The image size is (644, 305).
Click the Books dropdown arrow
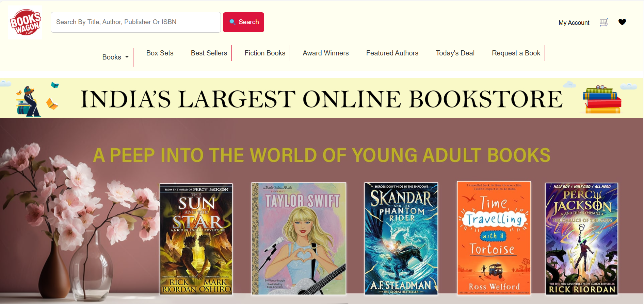point(127,57)
